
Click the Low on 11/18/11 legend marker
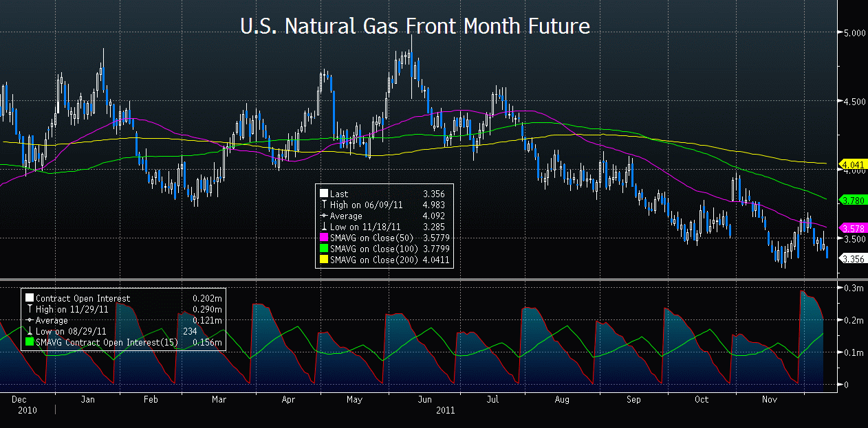(x=323, y=227)
